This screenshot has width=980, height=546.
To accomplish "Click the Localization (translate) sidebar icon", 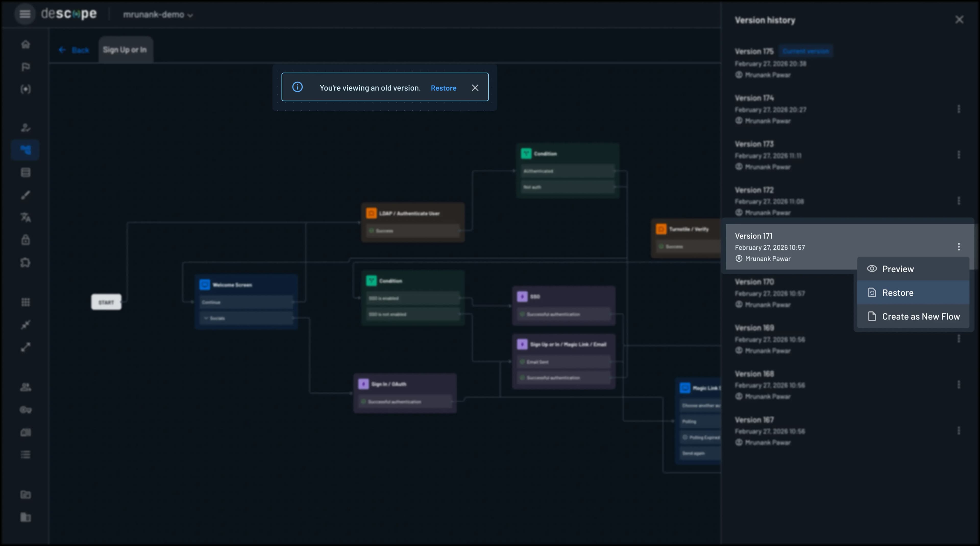I will click(x=26, y=217).
